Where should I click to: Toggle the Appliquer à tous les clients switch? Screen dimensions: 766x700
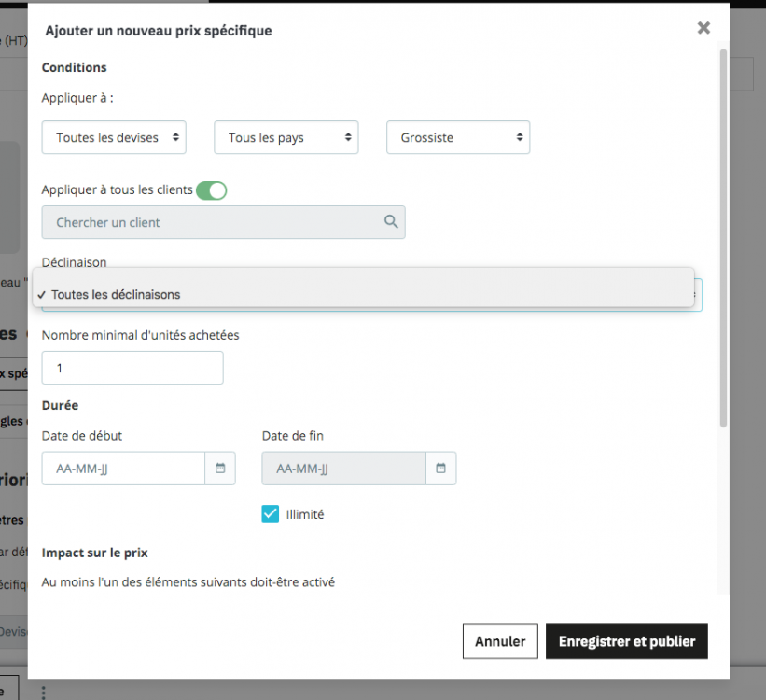click(x=212, y=189)
